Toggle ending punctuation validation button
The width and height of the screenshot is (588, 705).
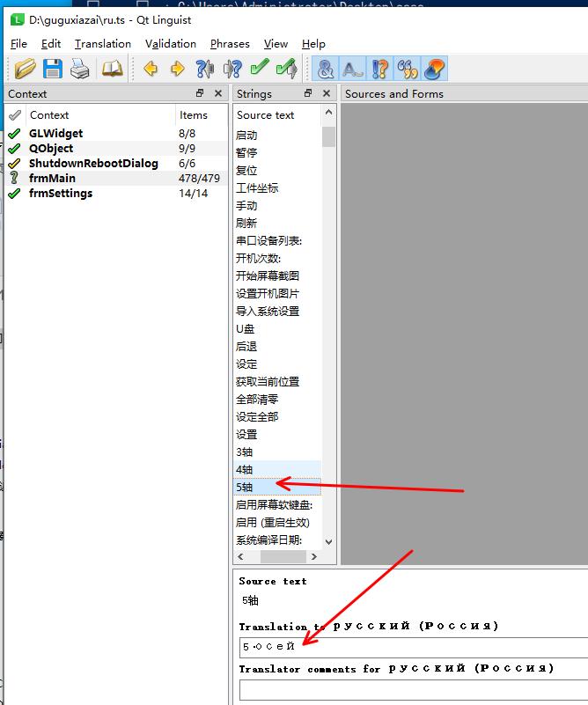click(x=352, y=69)
